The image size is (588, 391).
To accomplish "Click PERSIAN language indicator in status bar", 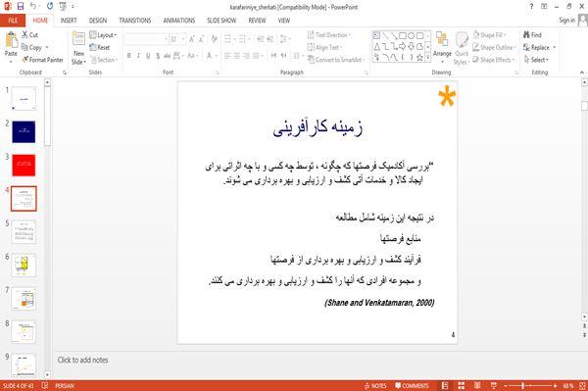I will [65, 385].
